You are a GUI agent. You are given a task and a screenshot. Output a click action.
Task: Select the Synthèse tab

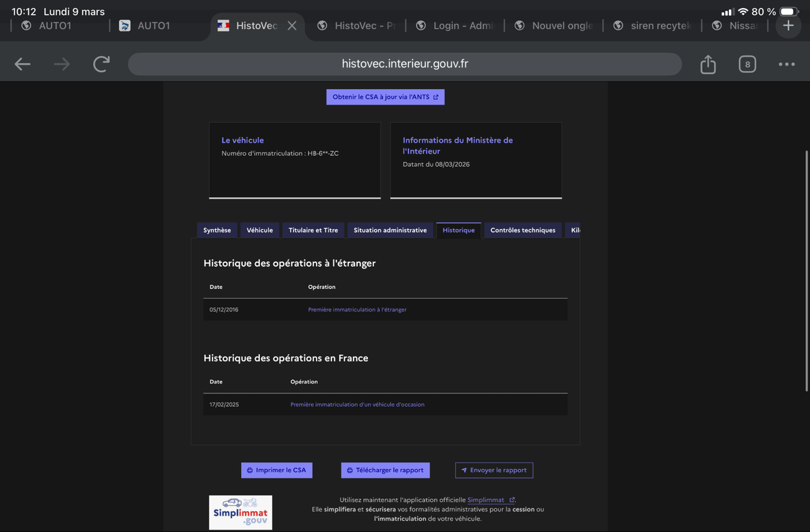(217, 230)
